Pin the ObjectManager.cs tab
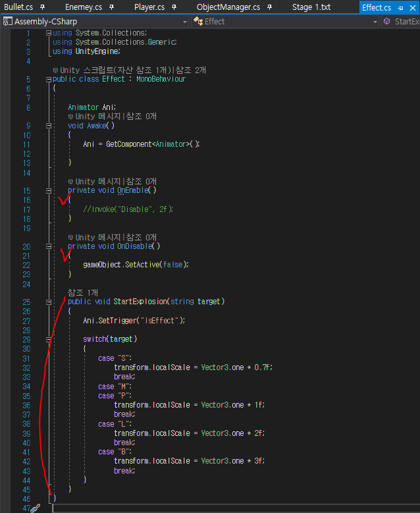Viewport: 420px width, 513px height. (x=269, y=7)
